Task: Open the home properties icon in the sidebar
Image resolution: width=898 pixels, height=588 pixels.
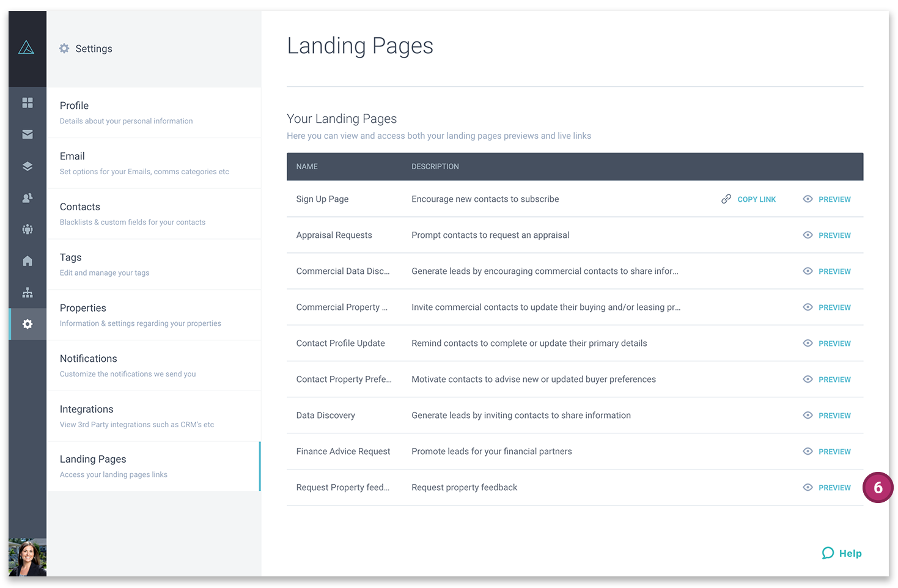Action: 27,261
